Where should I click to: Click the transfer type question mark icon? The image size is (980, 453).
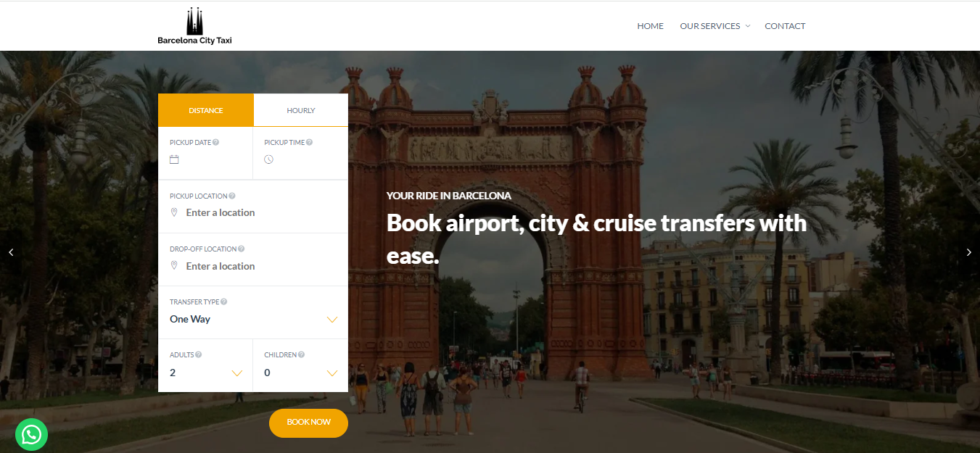pos(223,301)
